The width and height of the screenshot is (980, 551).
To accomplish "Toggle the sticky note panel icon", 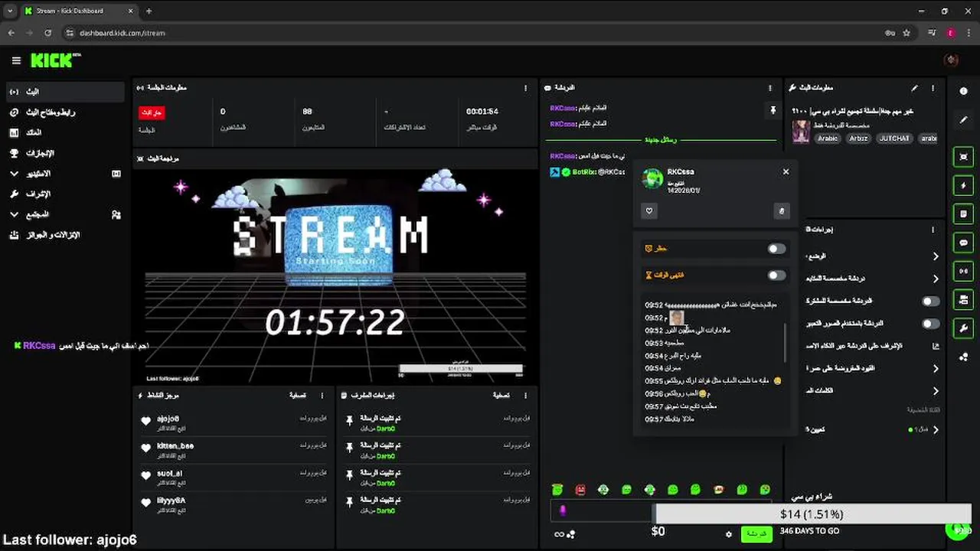I will pyautogui.click(x=963, y=214).
